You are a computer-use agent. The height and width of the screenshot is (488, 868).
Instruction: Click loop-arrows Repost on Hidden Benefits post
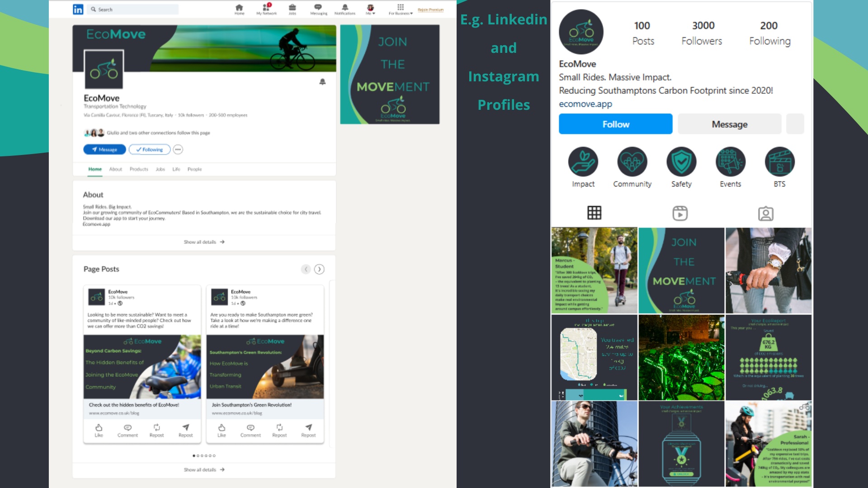tap(156, 431)
